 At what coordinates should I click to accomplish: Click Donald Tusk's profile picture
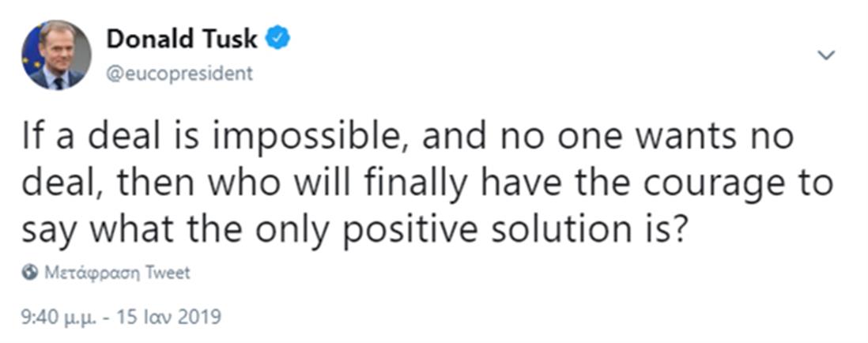coord(56,55)
